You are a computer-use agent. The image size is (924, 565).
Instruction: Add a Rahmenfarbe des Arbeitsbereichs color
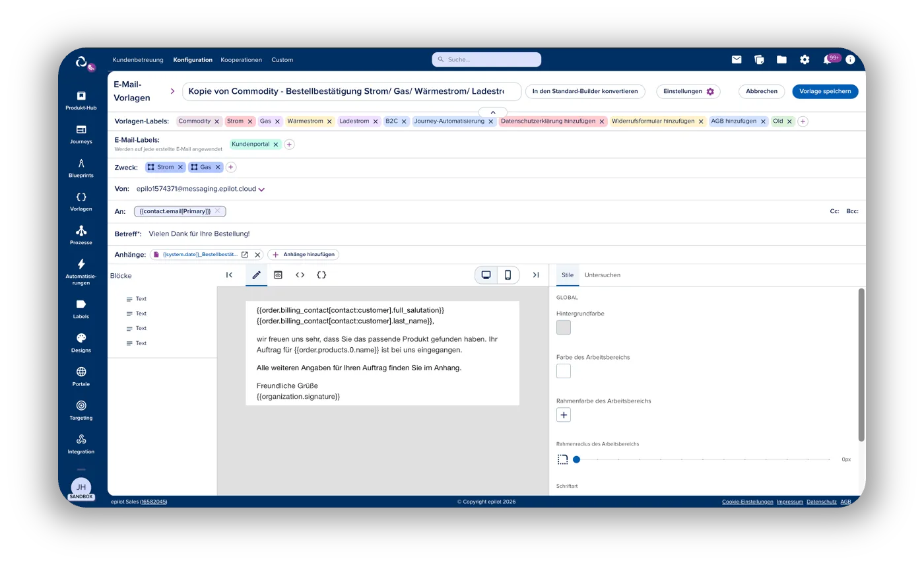[x=564, y=415]
